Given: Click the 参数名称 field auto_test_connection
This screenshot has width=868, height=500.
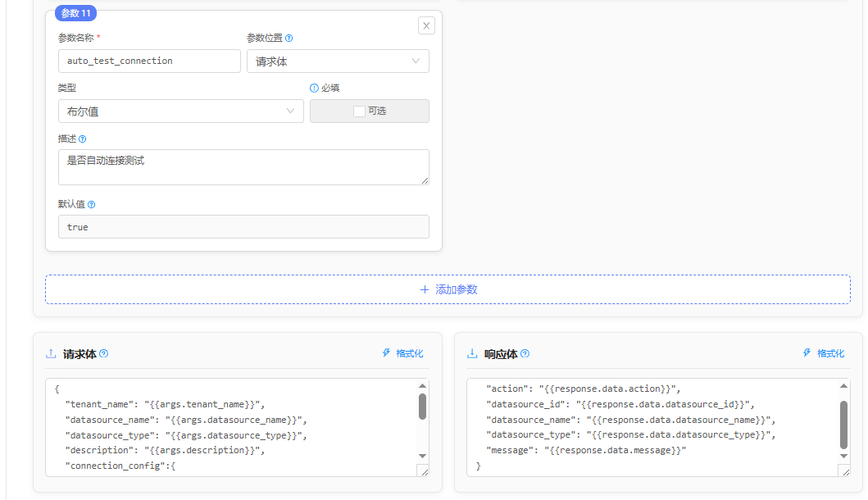Looking at the screenshot, I should [x=149, y=61].
